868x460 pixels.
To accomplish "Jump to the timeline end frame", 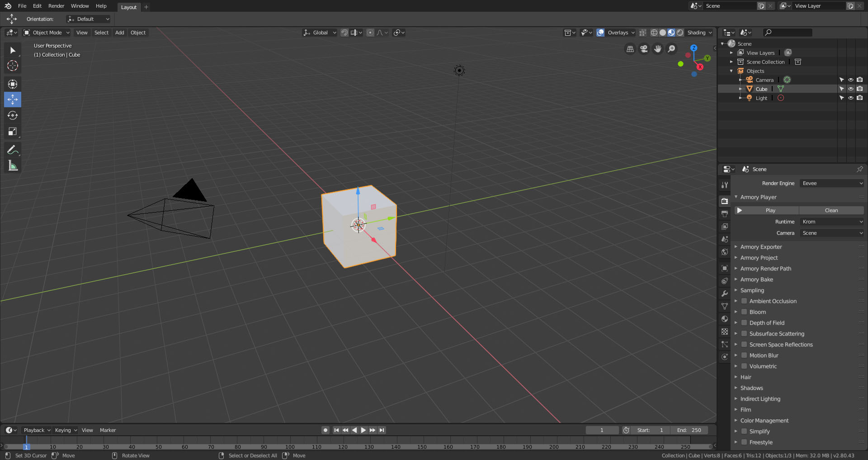I will click(382, 430).
